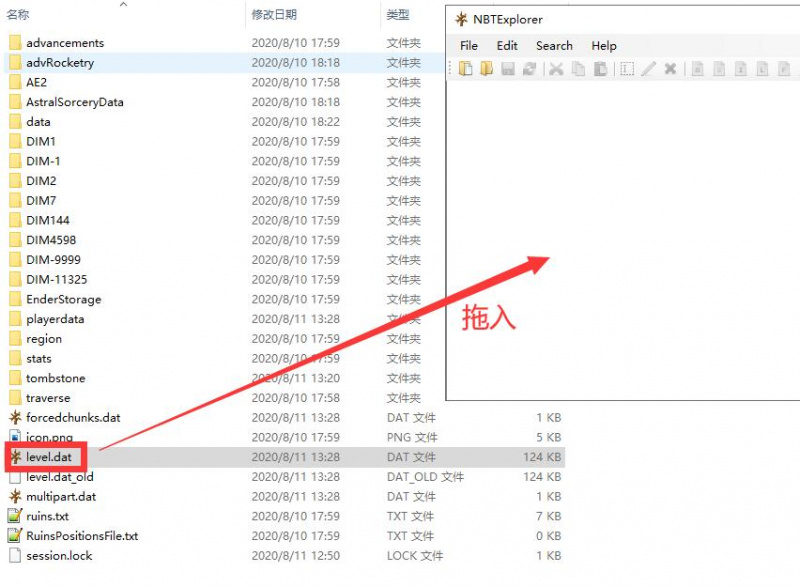Click the Rename tag icon in toolbar
The width and height of the screenshot is (800, 587).
point(627,69)
